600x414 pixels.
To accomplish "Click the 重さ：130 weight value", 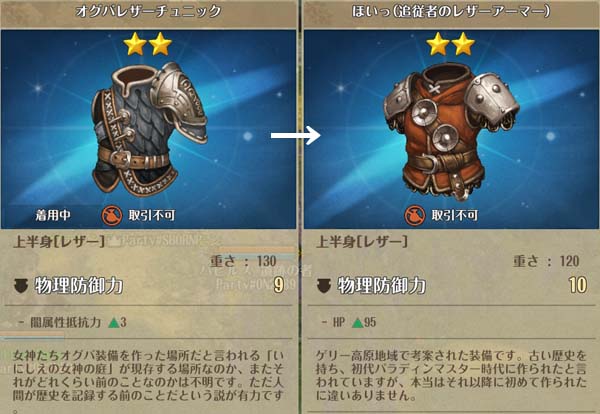I will point(243,261).
